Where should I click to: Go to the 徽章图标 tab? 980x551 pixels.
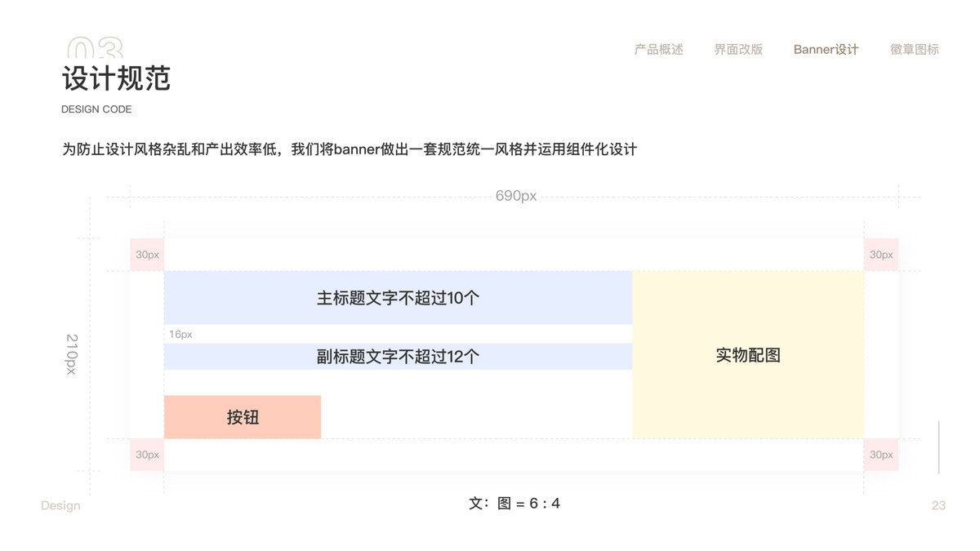pyautogui.click(x=914, y=49)
